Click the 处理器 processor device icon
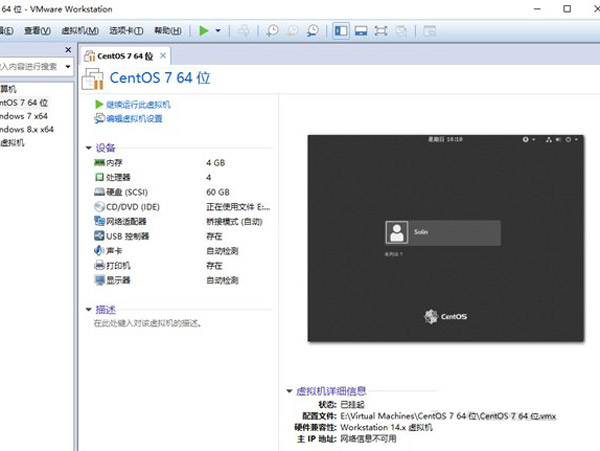This screenshot has height=451, width=600. click(x=99, y=177)
